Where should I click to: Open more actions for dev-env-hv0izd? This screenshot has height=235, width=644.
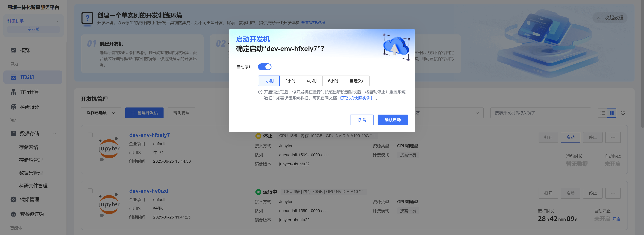click(x=613, y=193)
